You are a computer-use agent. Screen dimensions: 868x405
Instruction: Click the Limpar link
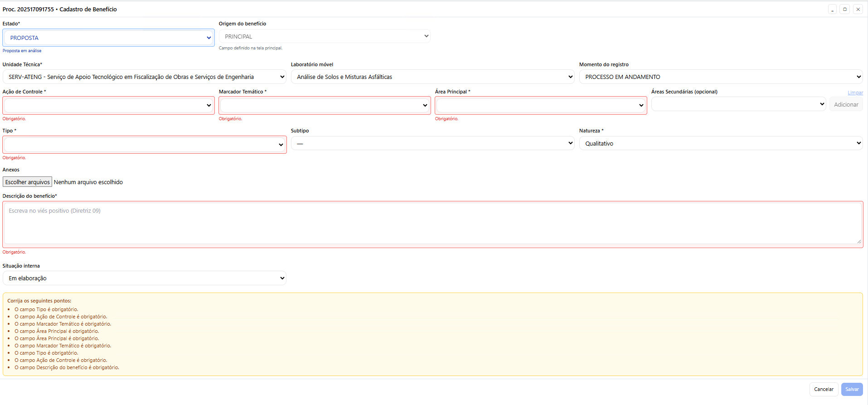855,93
